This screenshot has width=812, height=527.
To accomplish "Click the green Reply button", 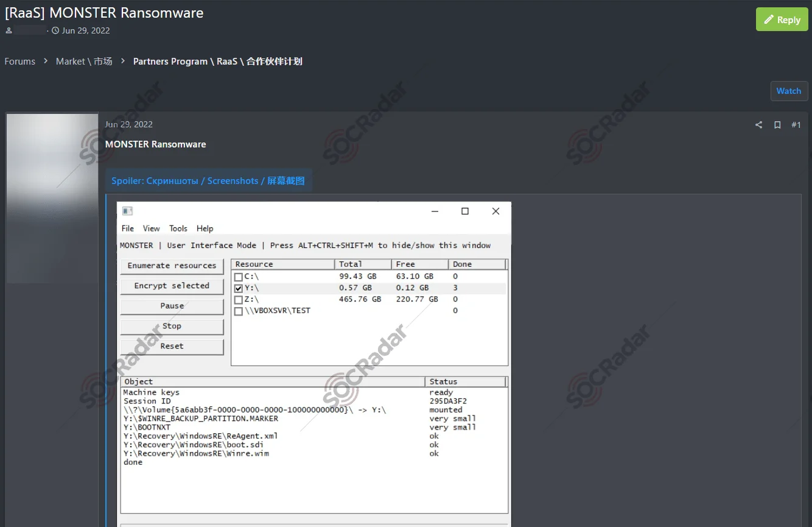I will click(x=782, y=19).
